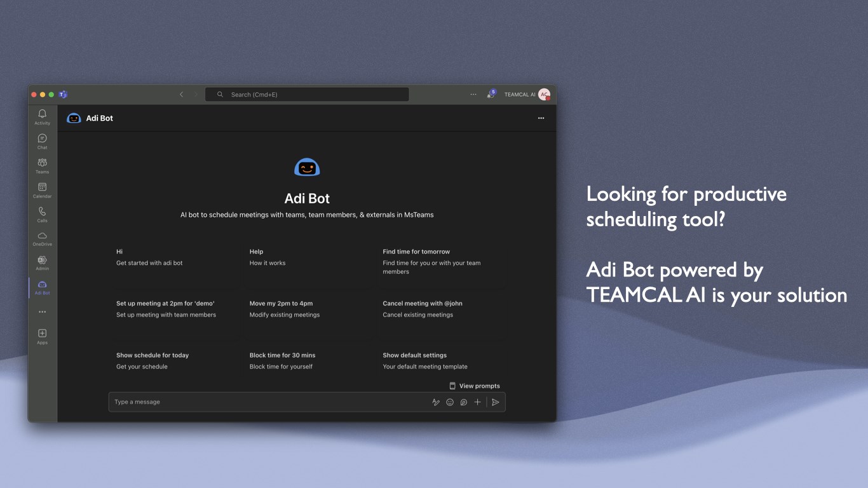Image resolution: width=868 pixels, height=488 pixels.
Task: Click the Adi Bot title in chat header
Action: pos(100,118)
